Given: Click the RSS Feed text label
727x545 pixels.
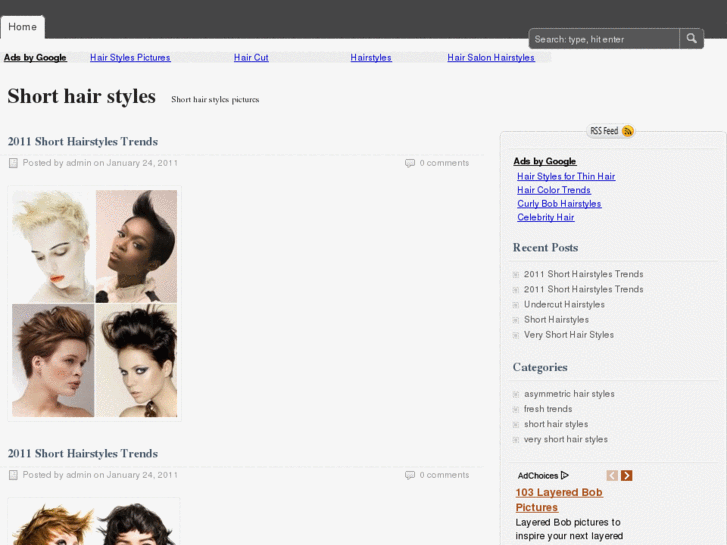Looking at the screenshot, I should [604, 131].
